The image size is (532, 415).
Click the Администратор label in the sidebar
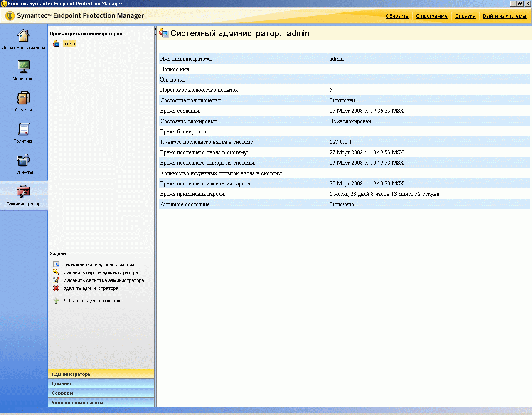[24, 203]
